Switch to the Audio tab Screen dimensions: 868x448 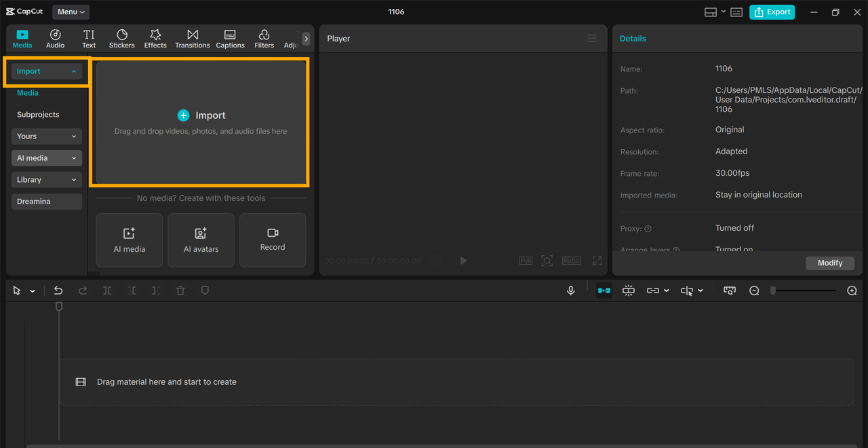click(56, 39)
